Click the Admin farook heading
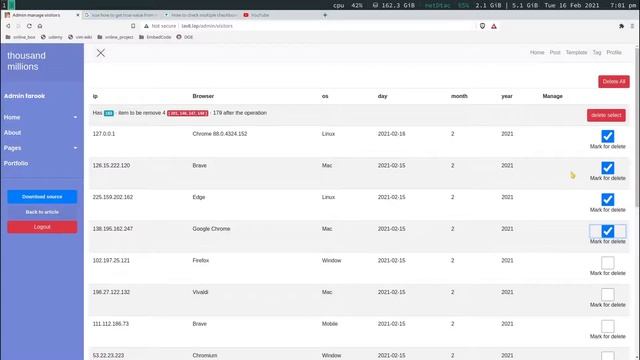This screenshot has height=360, width=640. coord(24,96)
